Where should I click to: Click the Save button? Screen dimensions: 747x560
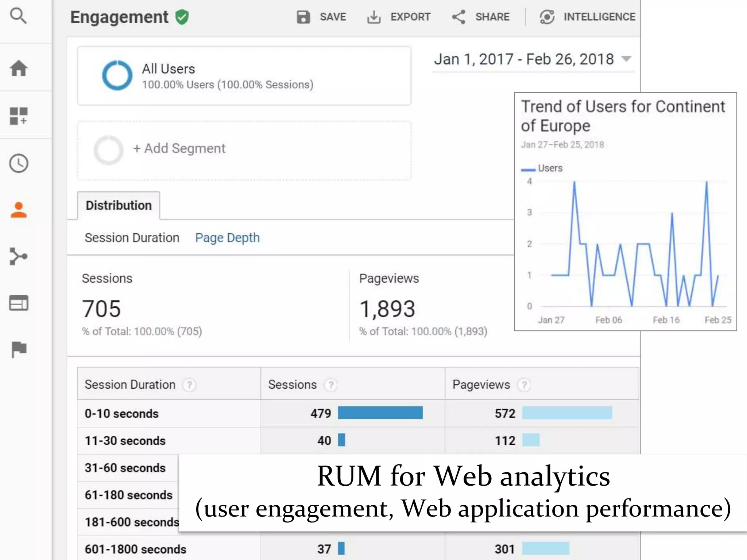(x=321, y=17)
